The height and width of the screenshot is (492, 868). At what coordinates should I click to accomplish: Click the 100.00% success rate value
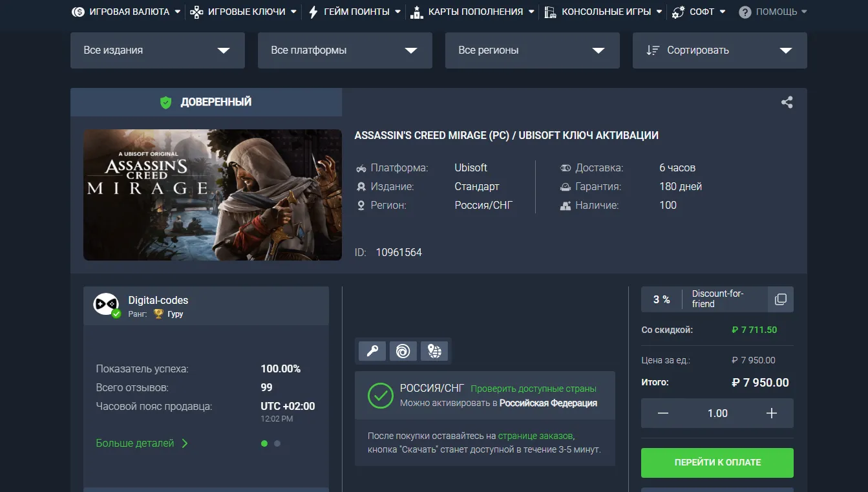(281, 369)
